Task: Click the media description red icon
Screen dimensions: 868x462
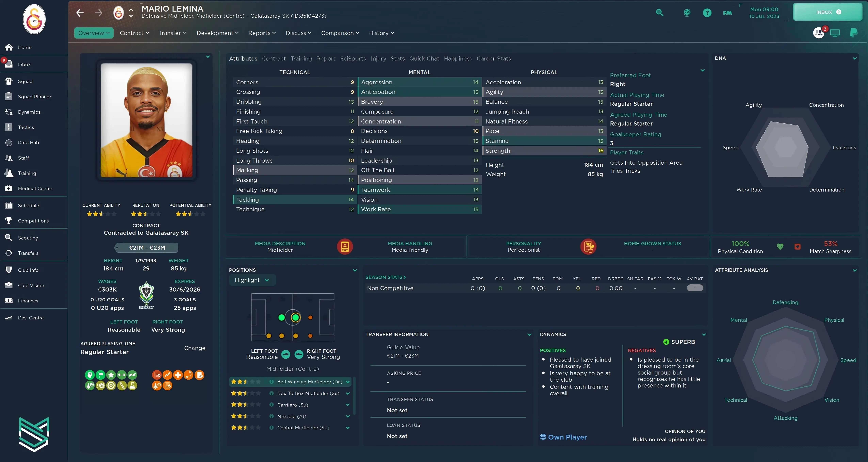Action: (345, 246)
